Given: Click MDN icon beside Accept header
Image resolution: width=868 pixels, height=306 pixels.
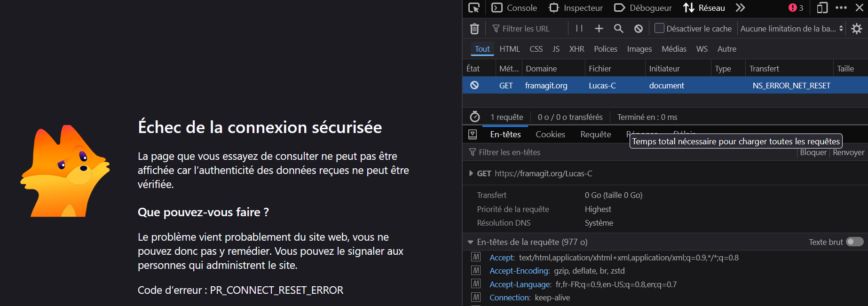Looking at the screenshot, I should 476,257.
